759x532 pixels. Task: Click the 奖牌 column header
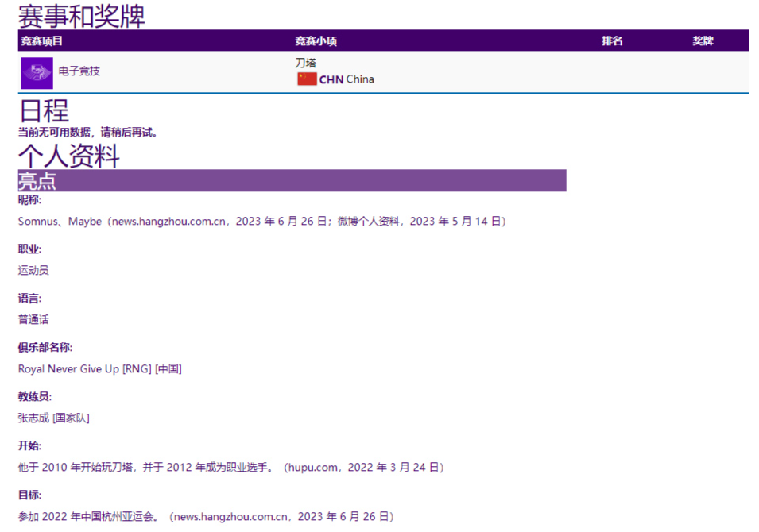coord(703,41)
